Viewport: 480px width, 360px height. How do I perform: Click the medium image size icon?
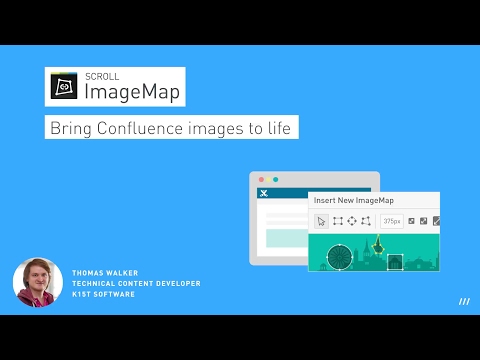[423, 221]
